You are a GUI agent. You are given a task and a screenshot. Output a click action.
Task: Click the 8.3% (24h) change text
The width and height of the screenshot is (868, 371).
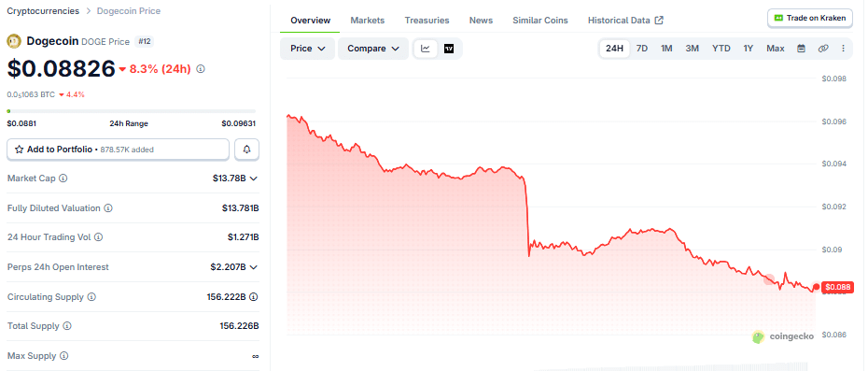pos(160,69)
